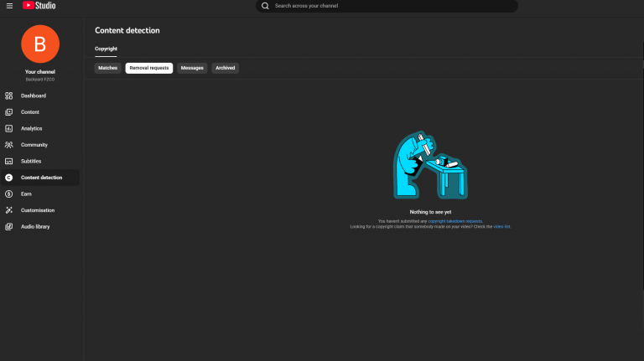Click the Analytics chart icon
The width and height of the screenshot is (644, 361).
pyautogui.click(x=8, y=128)
